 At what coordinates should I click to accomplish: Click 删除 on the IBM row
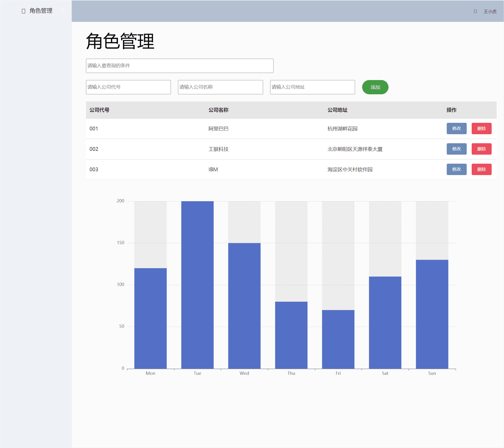tap(481, 169)
